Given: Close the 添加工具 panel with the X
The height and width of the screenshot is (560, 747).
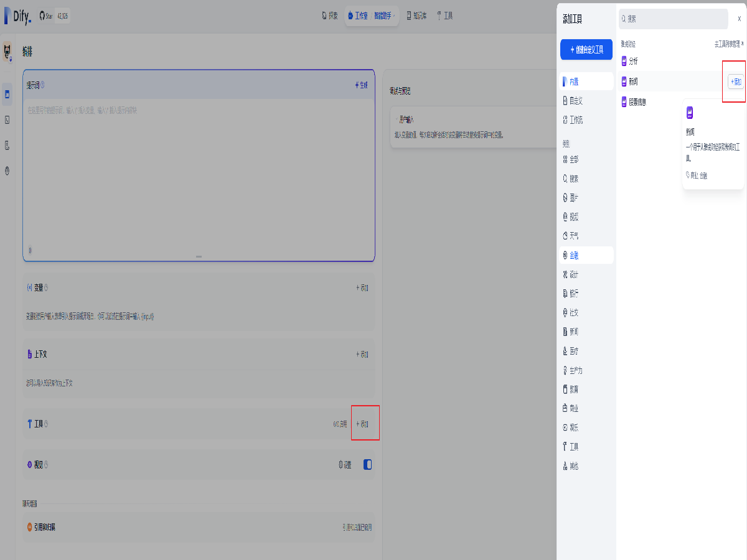Looking at the screenshot, I should (739, 19).
